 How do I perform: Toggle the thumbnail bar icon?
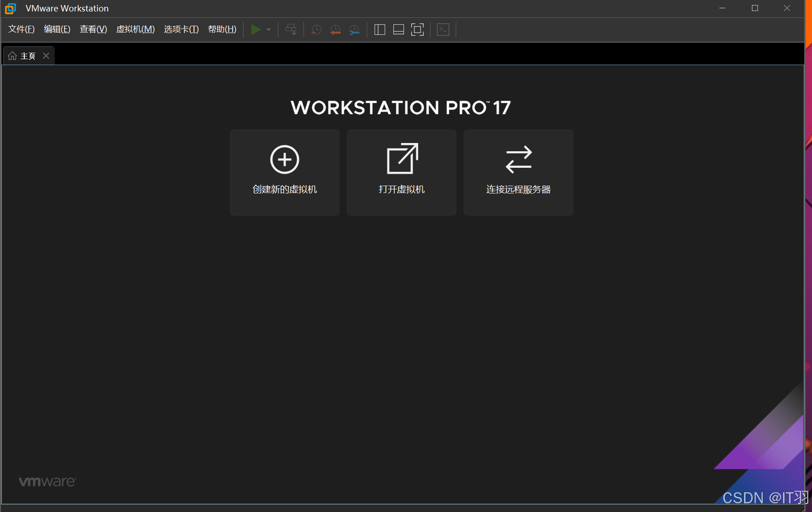(x=398, y=30)
